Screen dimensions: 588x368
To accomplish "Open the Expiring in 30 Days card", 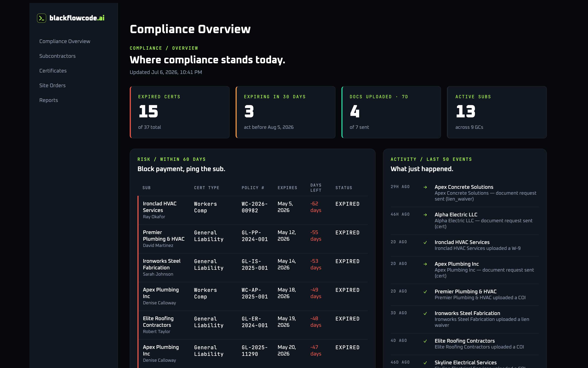I will [285, 112].
